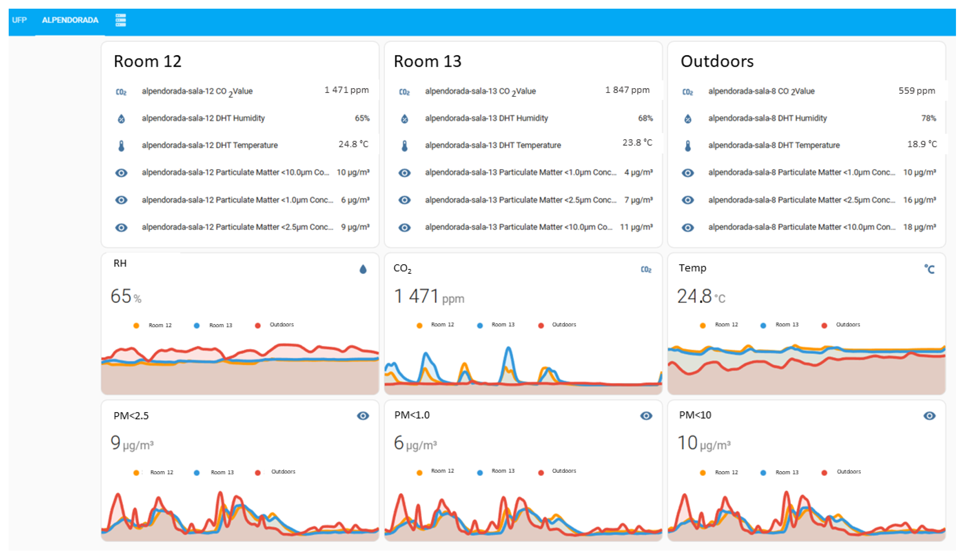Image resolution: width=966 pixels, height=560 pixels.
Task: Toggle Room 13 legend in Temp chart
Action: (787, 325)
